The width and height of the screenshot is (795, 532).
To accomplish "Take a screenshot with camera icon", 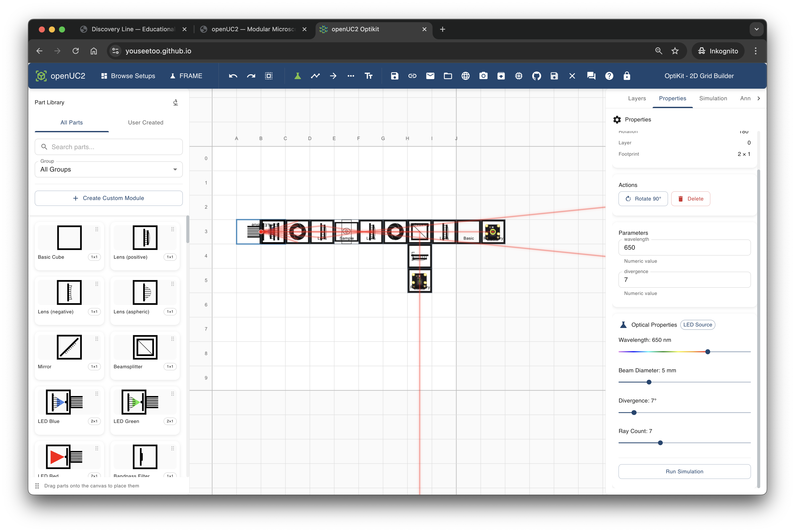I will 483,76.
